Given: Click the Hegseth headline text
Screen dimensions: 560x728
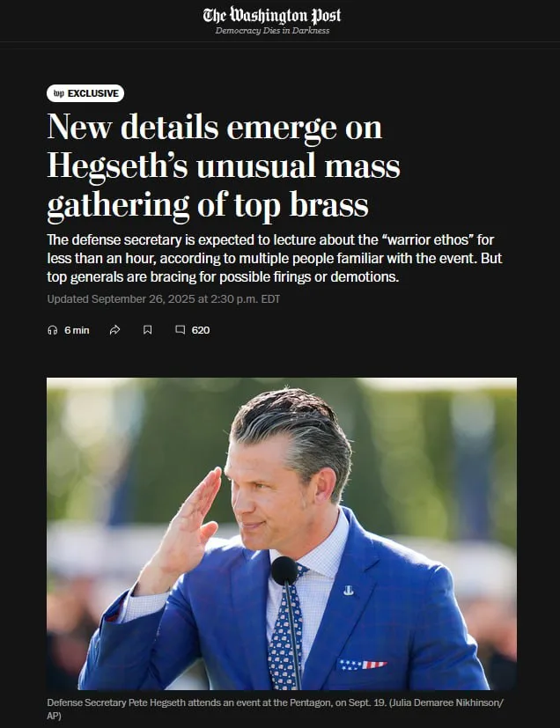Looking at the screenshot, I should tap(224, 165).
